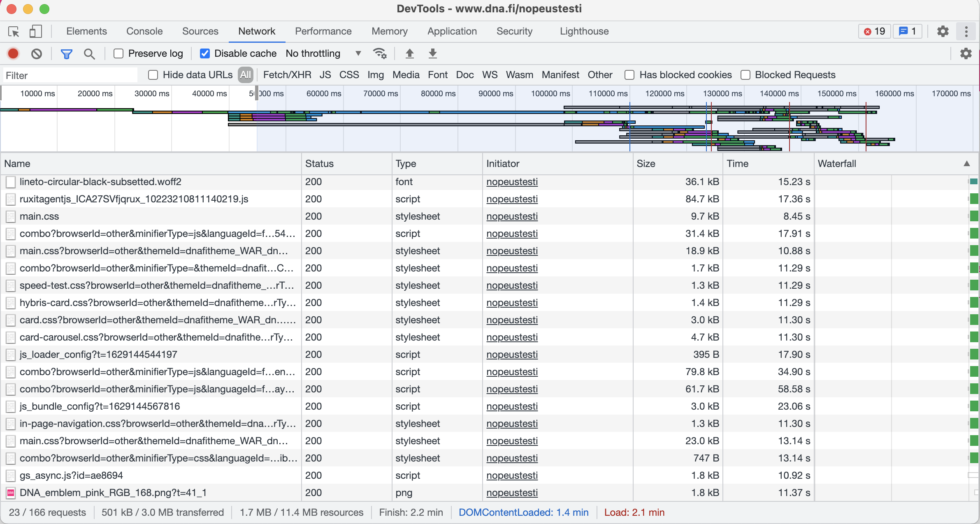Focus the Filter text input
980x524 pixels.
(70, 75)
